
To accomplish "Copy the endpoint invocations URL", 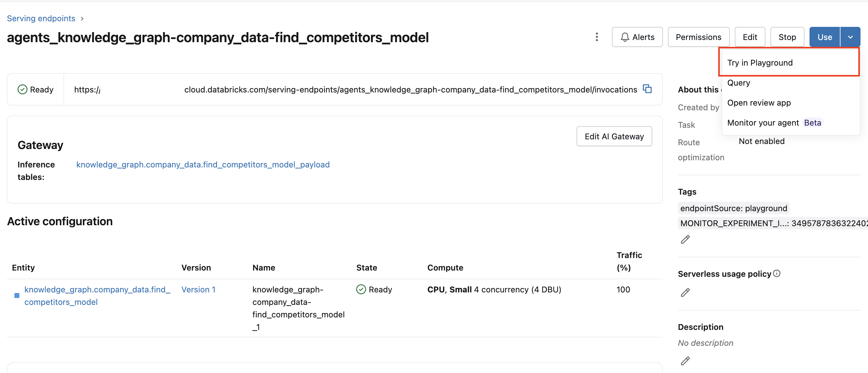I will [x=647, y=89].
